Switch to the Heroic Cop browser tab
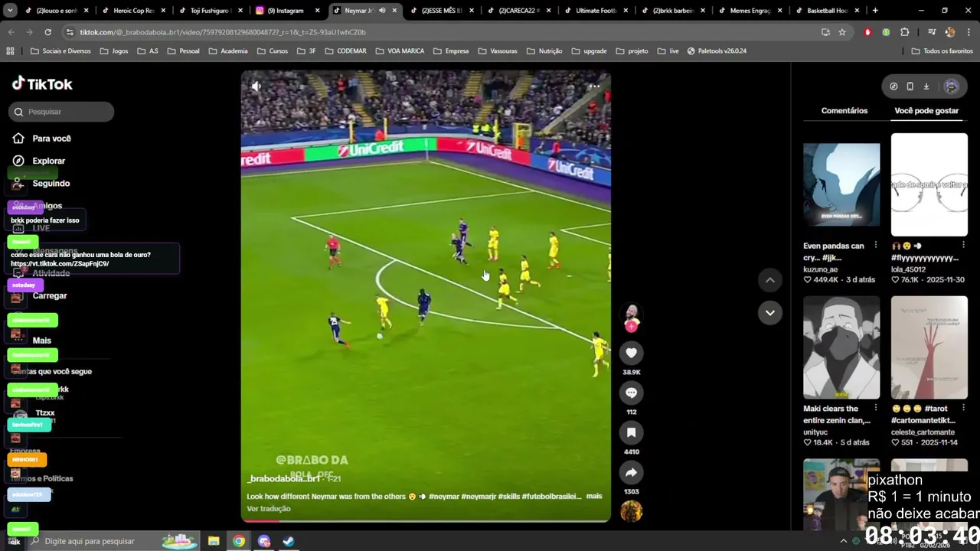980x551 pixels. [134, 11]
